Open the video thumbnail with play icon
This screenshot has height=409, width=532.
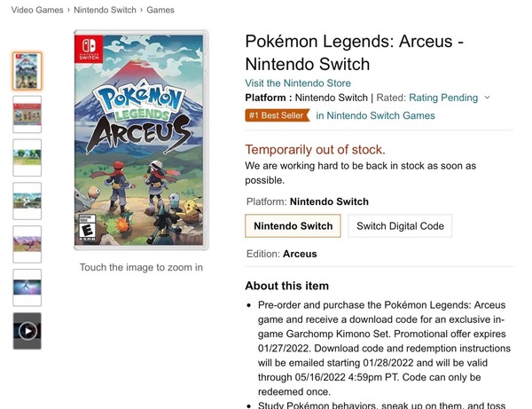pyautogui.click(x=27, y=331)
